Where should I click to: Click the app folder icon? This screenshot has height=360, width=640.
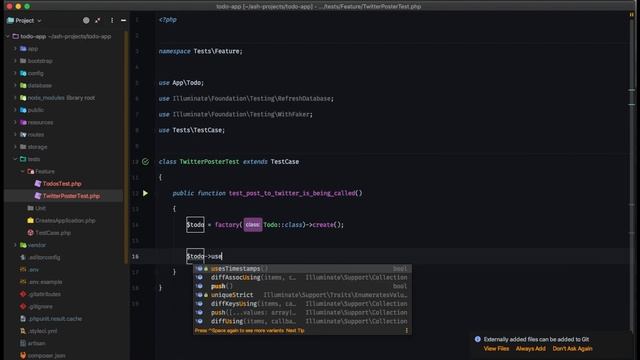coord(23,49)
